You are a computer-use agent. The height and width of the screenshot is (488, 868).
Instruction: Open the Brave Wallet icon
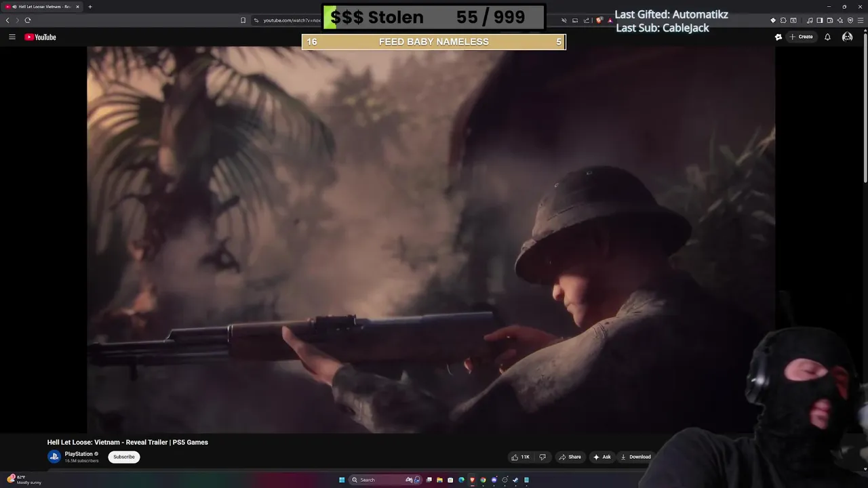830,20
